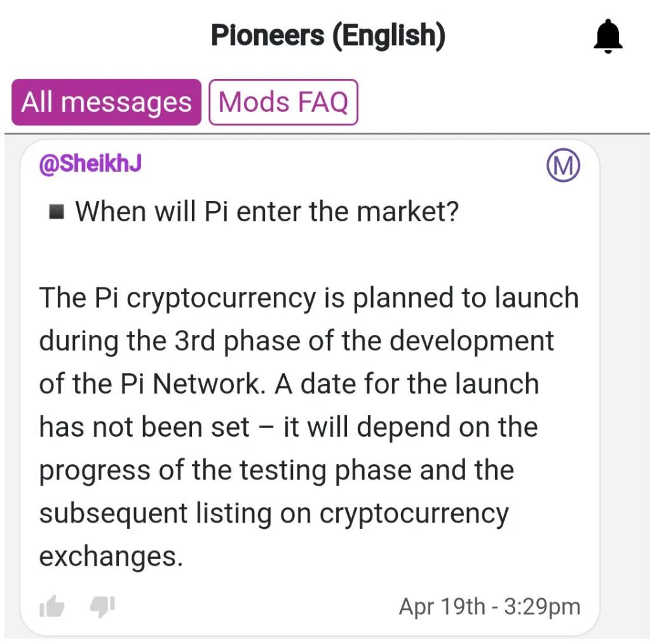Image resolution: width=652 pixels, height=644 pixels.
Task: Click the blank space below the question heading
Action: tap(309, 254)
